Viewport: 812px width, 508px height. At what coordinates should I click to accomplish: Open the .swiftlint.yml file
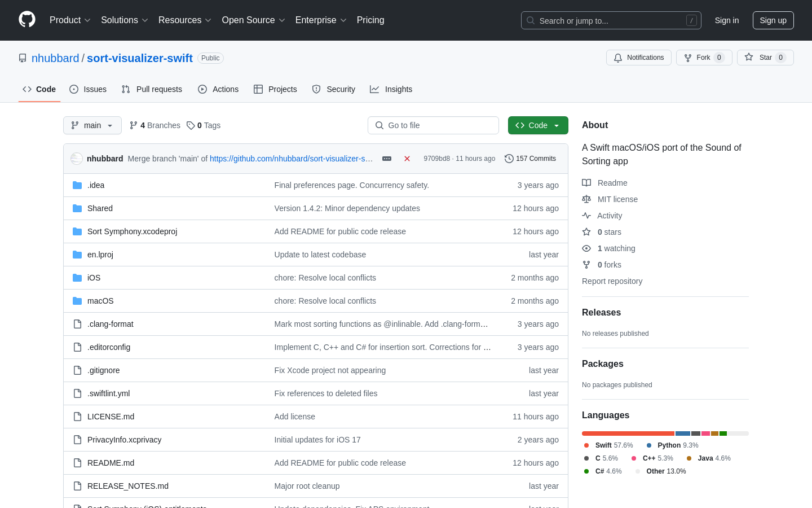tap(108, 393)
